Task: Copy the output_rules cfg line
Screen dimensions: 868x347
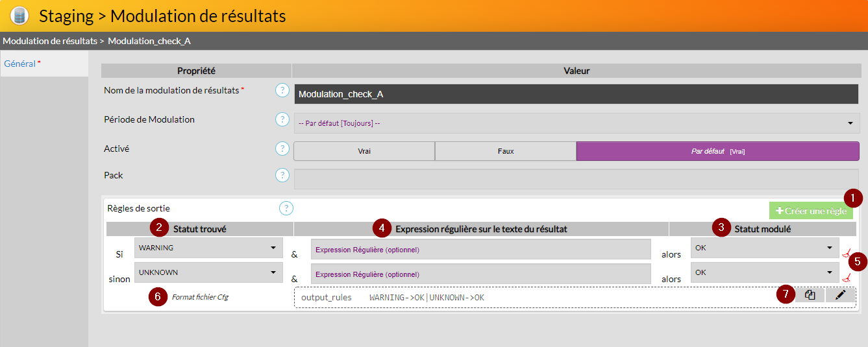Action: [810, 295]
